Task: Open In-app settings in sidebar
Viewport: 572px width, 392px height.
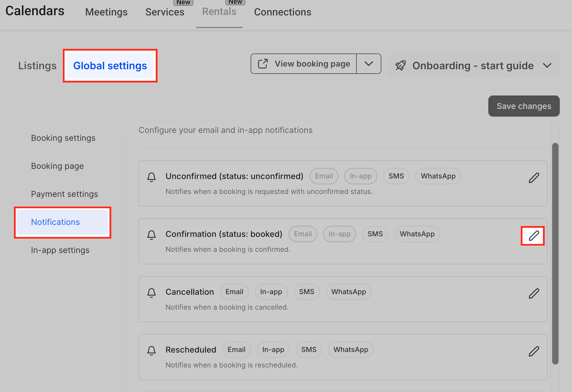Action: [x=60, y=250]
